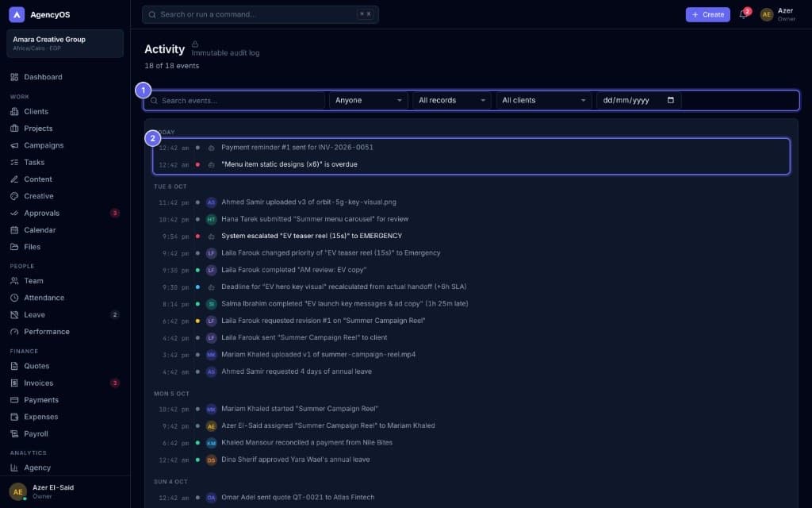812x508 pixels.
Task: Click the Files folder icon
Action: pyautogui.click(x=14, y=248)
